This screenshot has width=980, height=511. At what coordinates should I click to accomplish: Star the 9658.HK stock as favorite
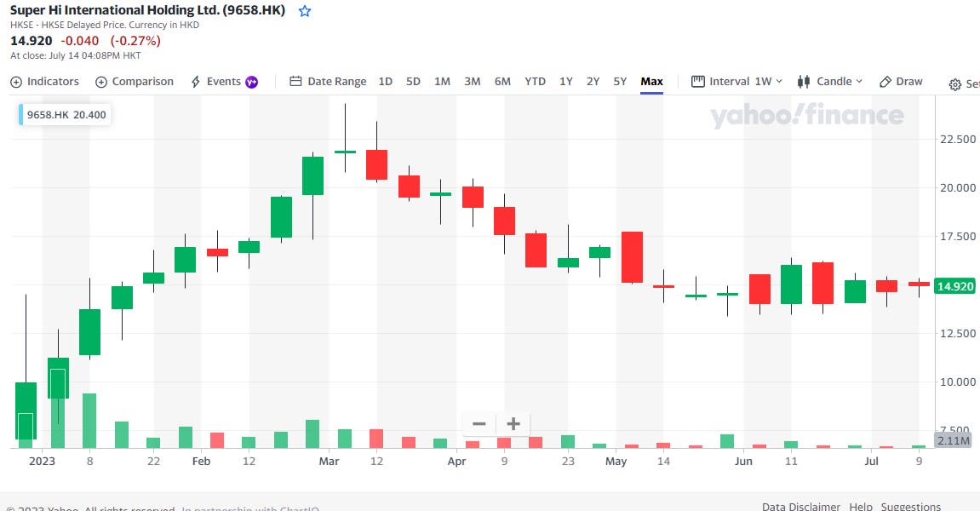[x=304, y=10]
